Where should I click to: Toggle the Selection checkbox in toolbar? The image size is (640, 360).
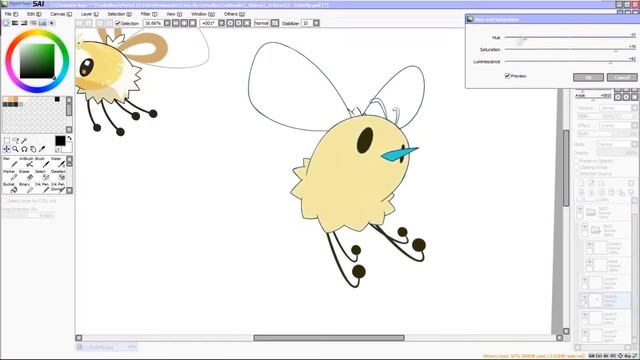(118, 24)
